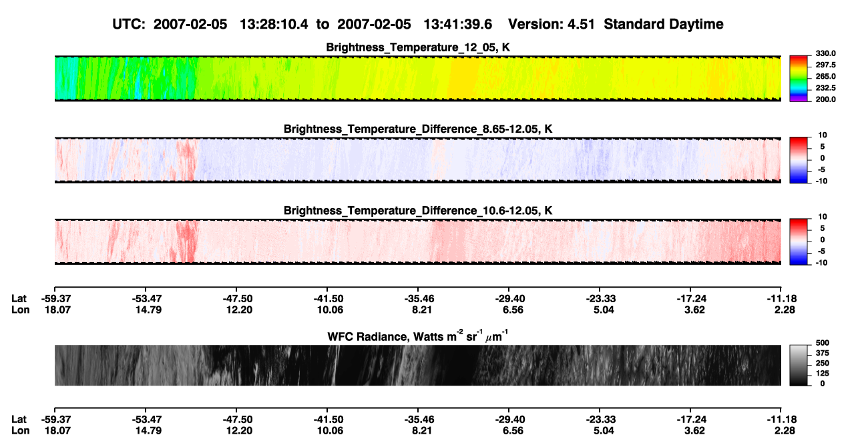Click the grayscale color bar for WFC Radiance

(x=799, y=365)
